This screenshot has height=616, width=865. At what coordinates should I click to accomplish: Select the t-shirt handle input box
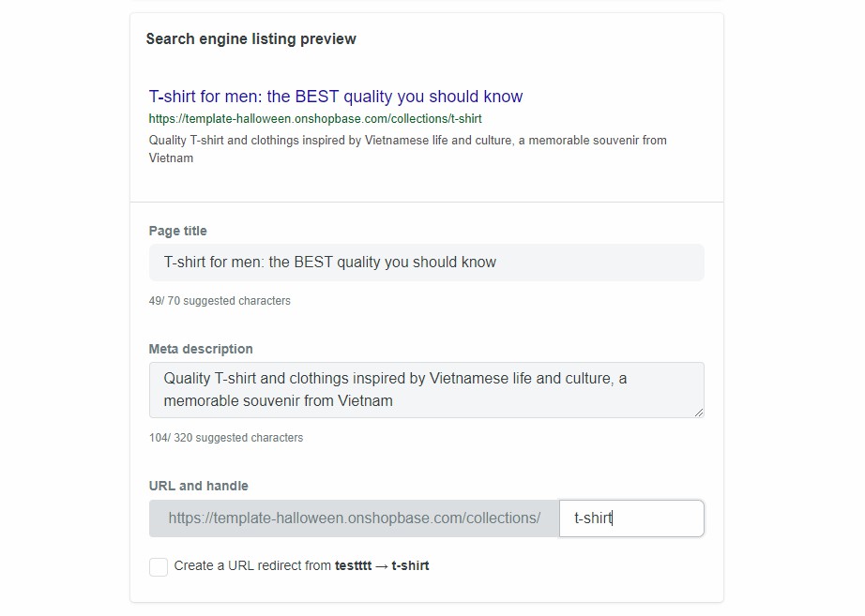pyautogui.click(x=630, y=518)
